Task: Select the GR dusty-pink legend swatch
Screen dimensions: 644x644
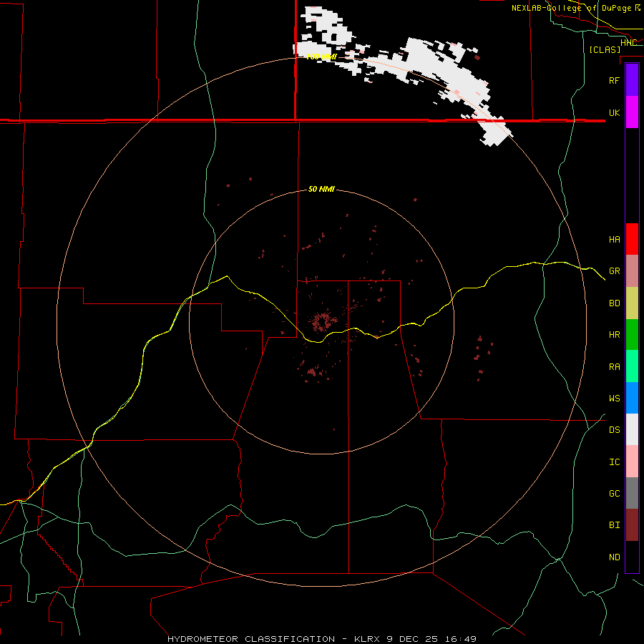Action: (632, 271)
